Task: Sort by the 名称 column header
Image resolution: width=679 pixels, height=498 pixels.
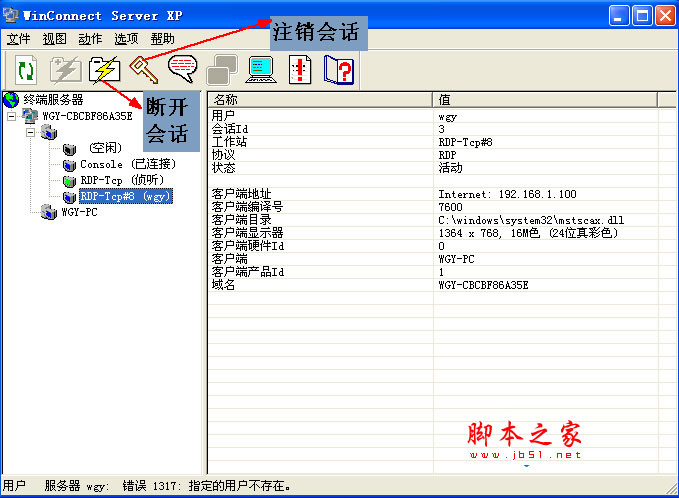Action: pos(320,100)
